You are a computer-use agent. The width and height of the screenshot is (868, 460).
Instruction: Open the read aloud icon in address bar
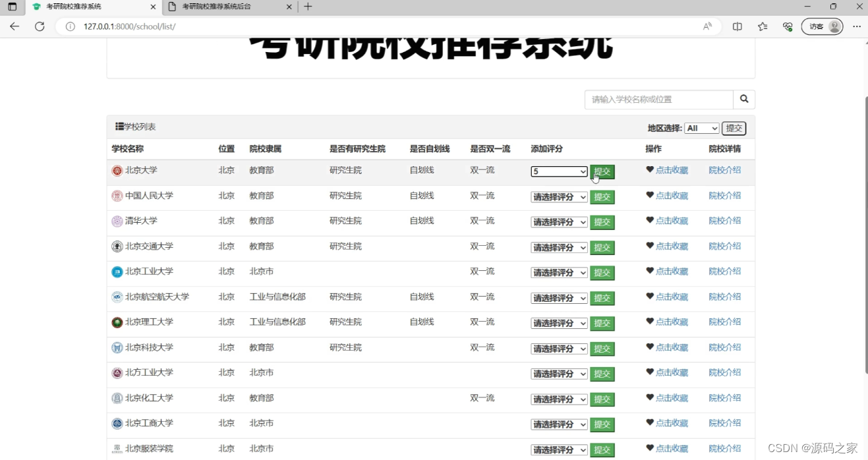pyautogui.click(x=707, y=26)
